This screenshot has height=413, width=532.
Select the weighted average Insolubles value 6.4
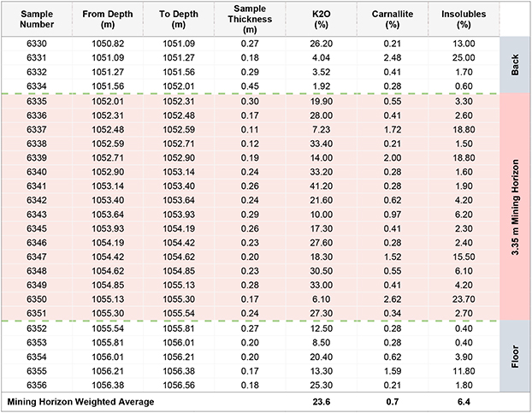tap(467, 401)
